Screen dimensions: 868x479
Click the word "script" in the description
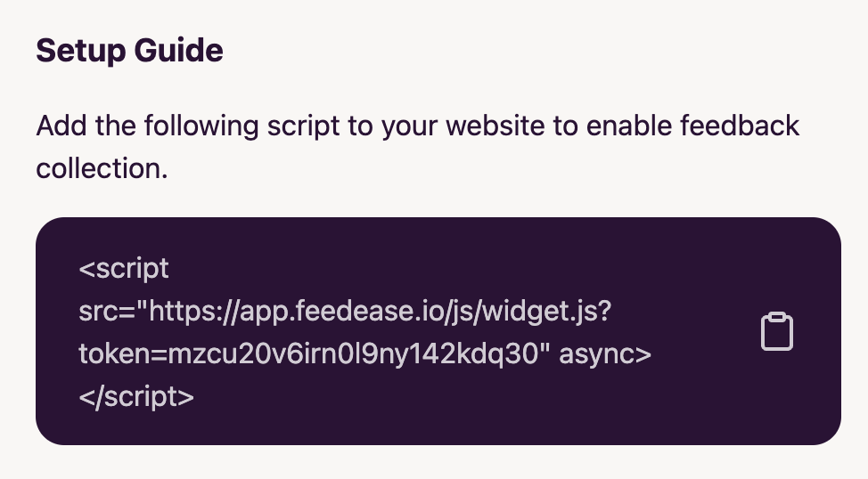tap(303, 126)
